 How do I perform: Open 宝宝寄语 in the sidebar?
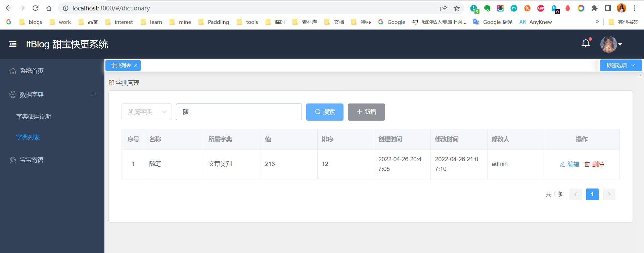click(x=52, y=160)
